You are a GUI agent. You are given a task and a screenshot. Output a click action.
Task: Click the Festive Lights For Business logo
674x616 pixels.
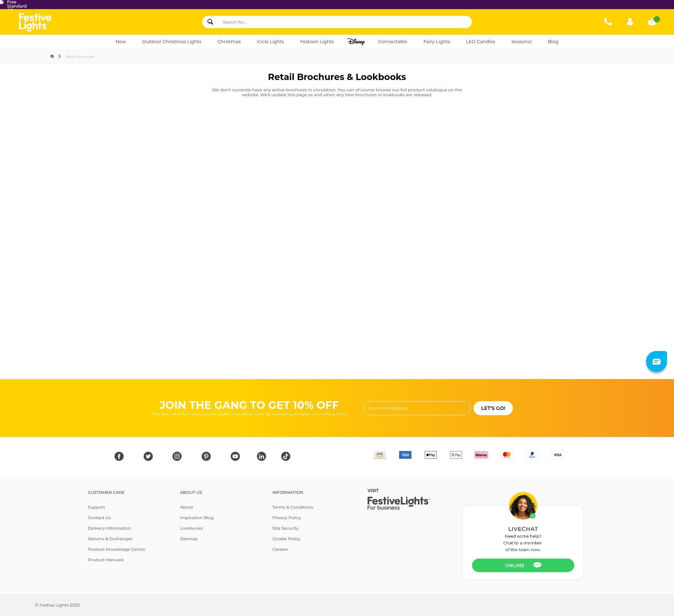[399, 503]
